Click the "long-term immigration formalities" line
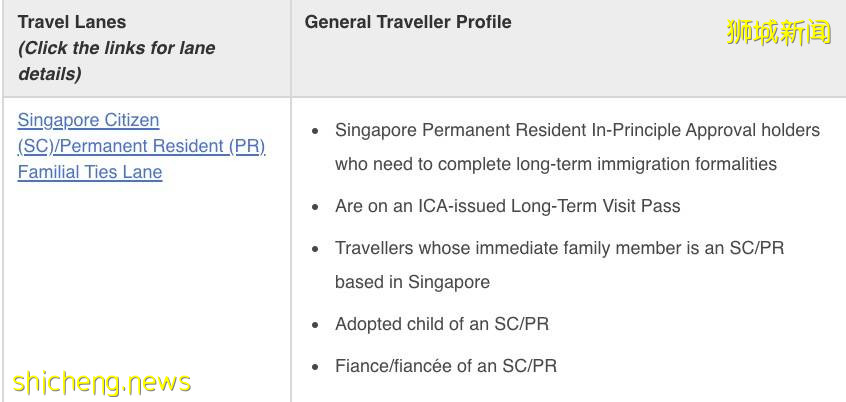This screenshot has width=846, height=402. (x=555, y=163)
